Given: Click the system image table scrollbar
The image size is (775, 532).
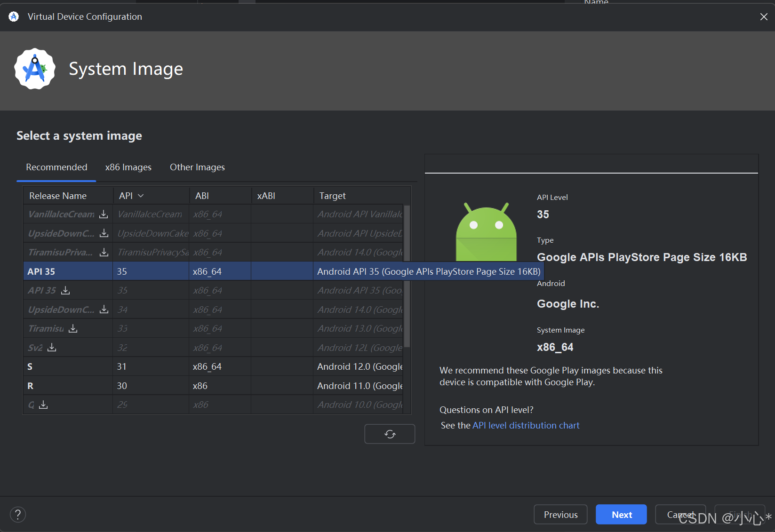Looking at the screenshot, I should [407, 277].
